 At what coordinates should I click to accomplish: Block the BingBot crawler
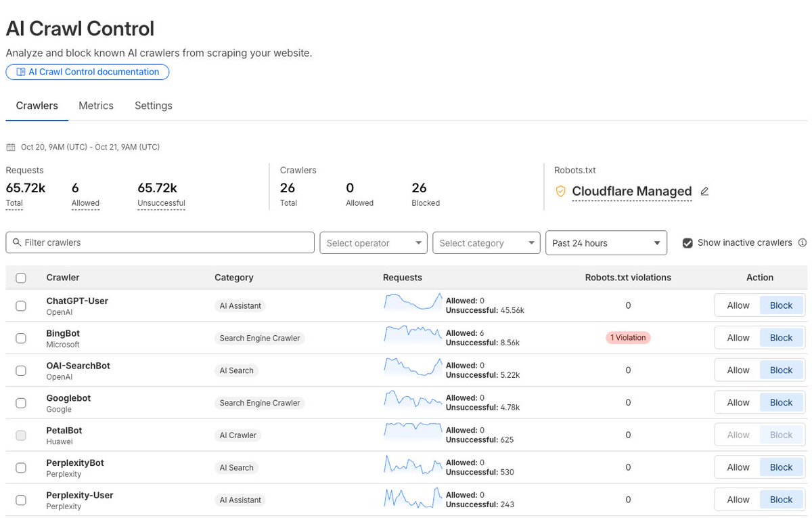coord(781,338)
